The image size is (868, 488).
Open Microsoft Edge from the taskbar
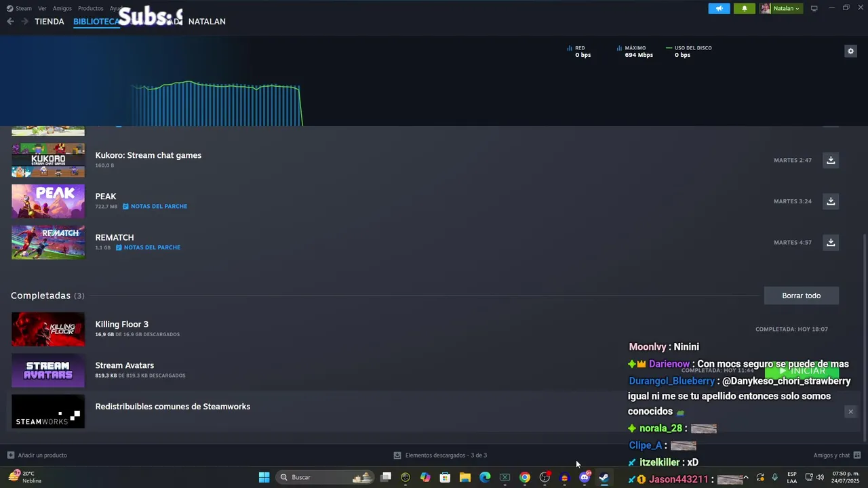click(485, 477)
